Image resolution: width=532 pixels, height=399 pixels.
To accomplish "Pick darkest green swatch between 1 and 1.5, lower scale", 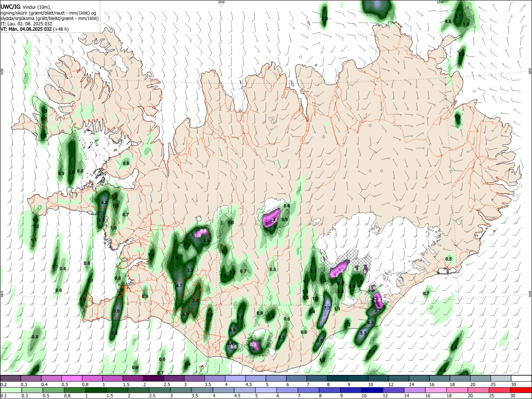I will (96, 390).
